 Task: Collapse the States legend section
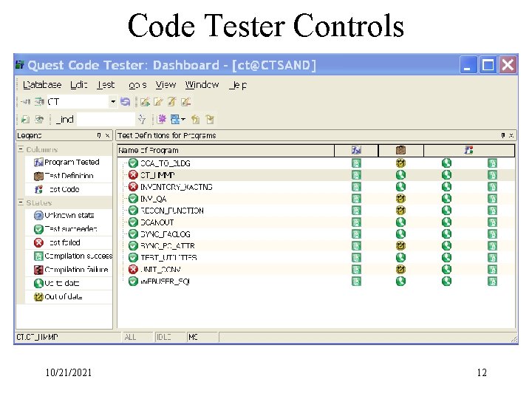(21, 202)
